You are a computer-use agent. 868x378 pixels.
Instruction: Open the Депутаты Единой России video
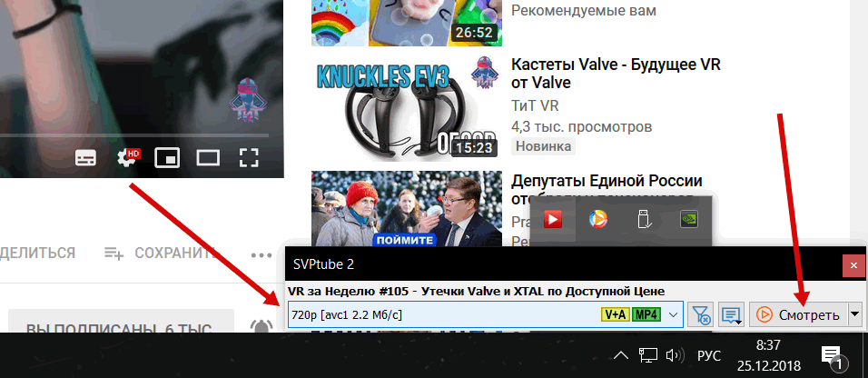[x=607, y=188]
